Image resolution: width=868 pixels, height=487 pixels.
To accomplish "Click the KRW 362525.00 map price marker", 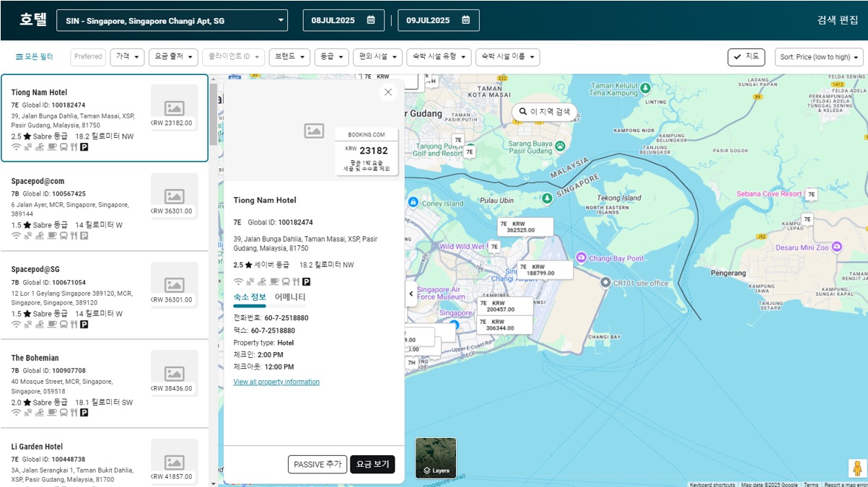I will tap(525, 227).
